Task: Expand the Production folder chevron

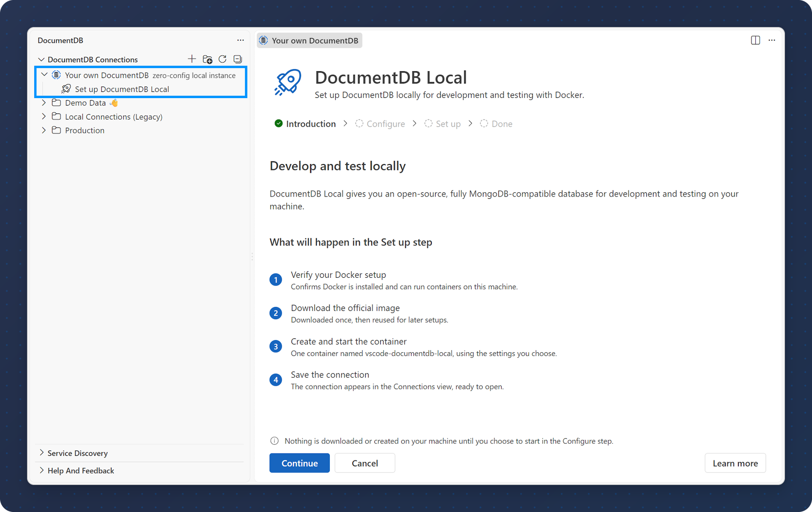Action: 44,130
